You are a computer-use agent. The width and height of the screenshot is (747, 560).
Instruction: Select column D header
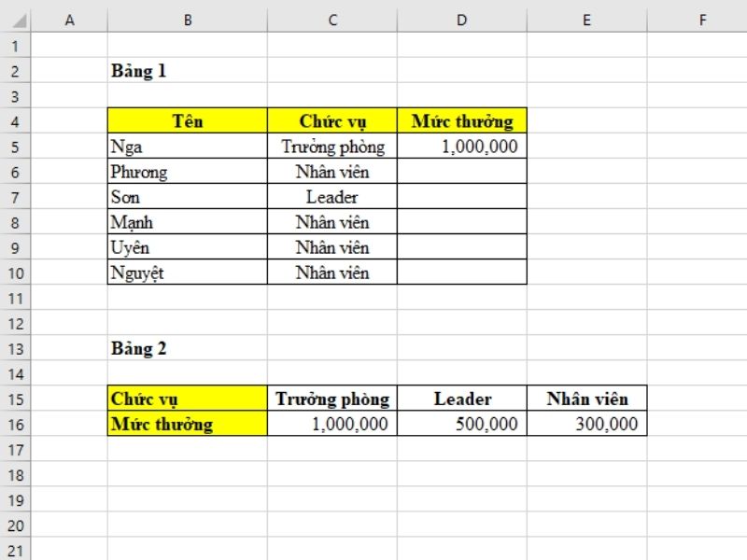tap(461, 20)
